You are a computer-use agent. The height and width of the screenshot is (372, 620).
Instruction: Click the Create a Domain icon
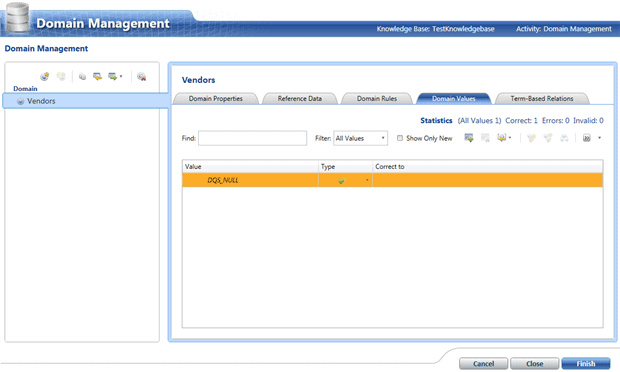pyautogui.click(x=45, y=76)
